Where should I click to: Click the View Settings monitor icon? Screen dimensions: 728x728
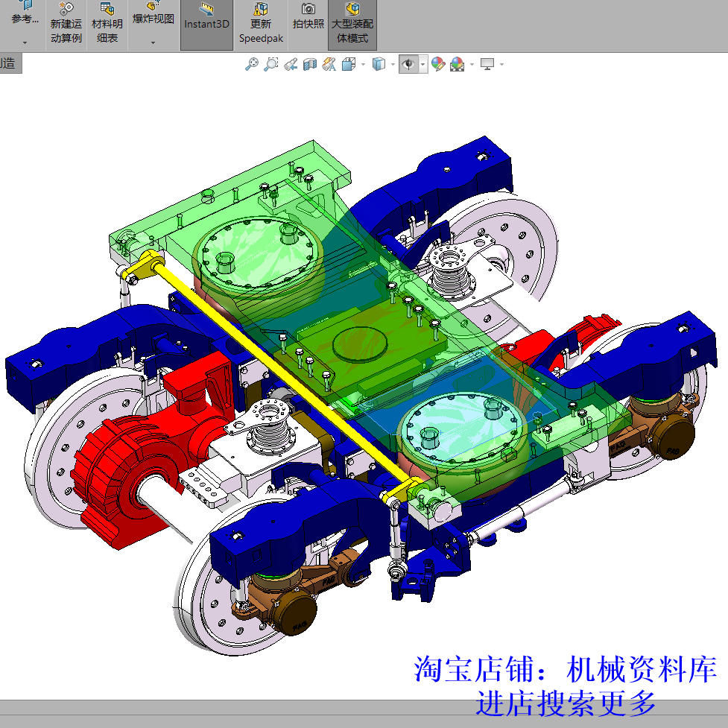(x=486, y=64)
